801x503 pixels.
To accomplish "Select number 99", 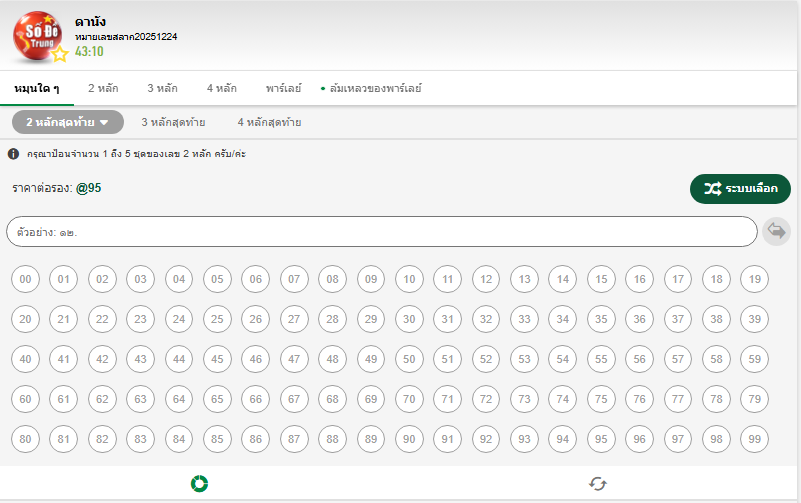I will (x=755, y=439).
